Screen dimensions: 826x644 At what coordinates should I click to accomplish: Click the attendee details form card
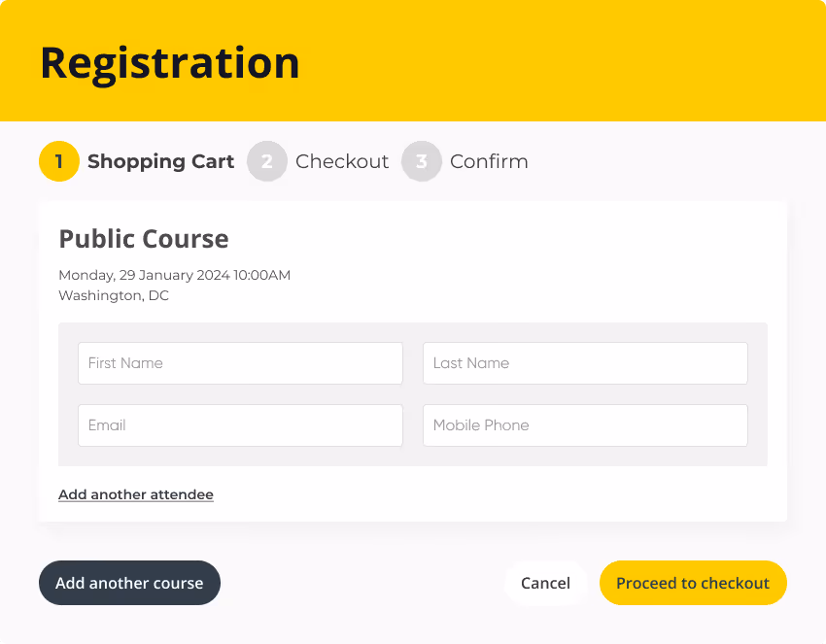(413, 393)
